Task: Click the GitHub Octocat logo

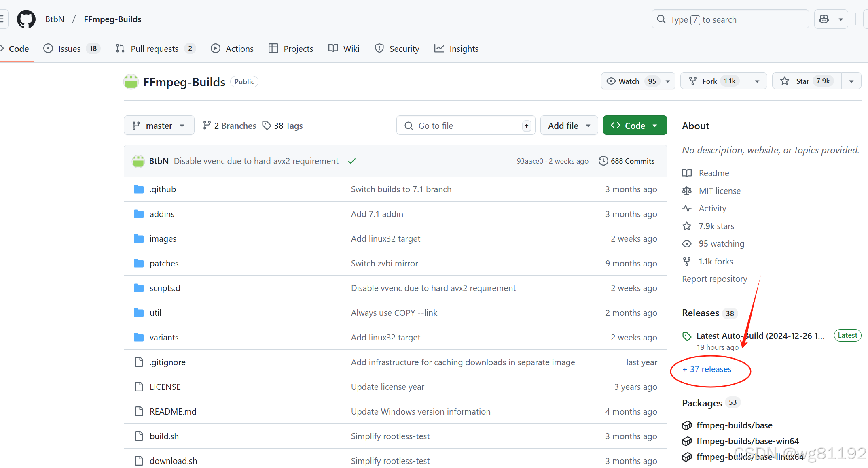Action: [x=26, y=19]
